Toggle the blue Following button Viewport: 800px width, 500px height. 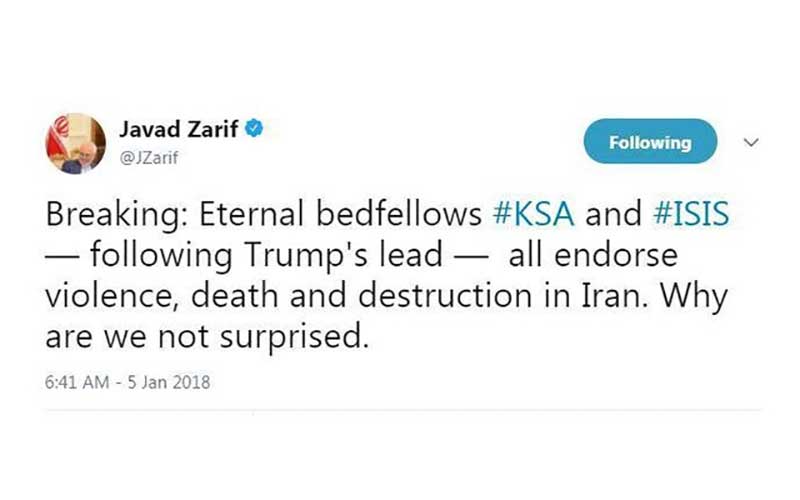coord(649,142)
